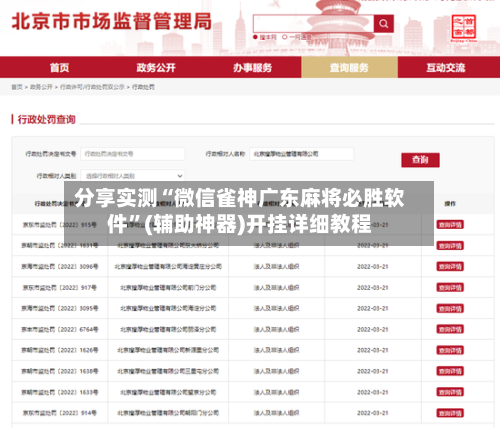The image size is (500, 428).
Task: Open 查询详情 for the 914号 row
Action: coord(450,413)
